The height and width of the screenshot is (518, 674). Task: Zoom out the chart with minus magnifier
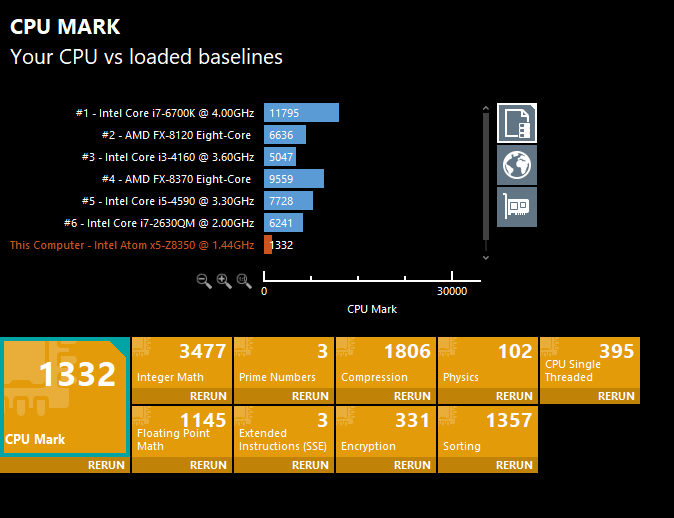(204, 281)
